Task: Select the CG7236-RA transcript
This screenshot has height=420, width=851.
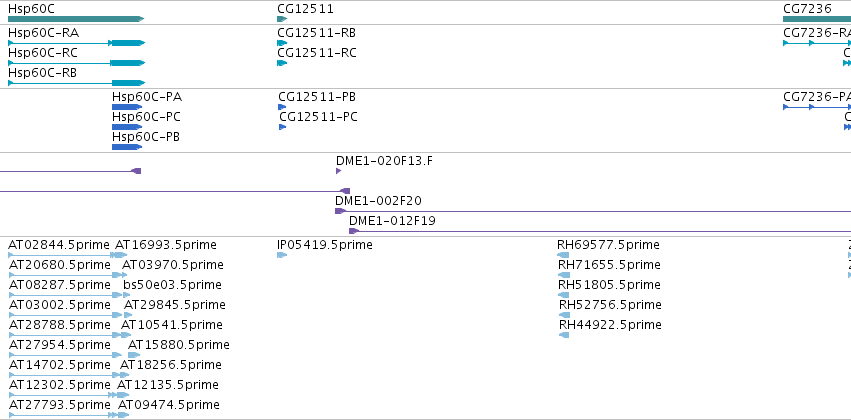Action: [x=817, y=43]
